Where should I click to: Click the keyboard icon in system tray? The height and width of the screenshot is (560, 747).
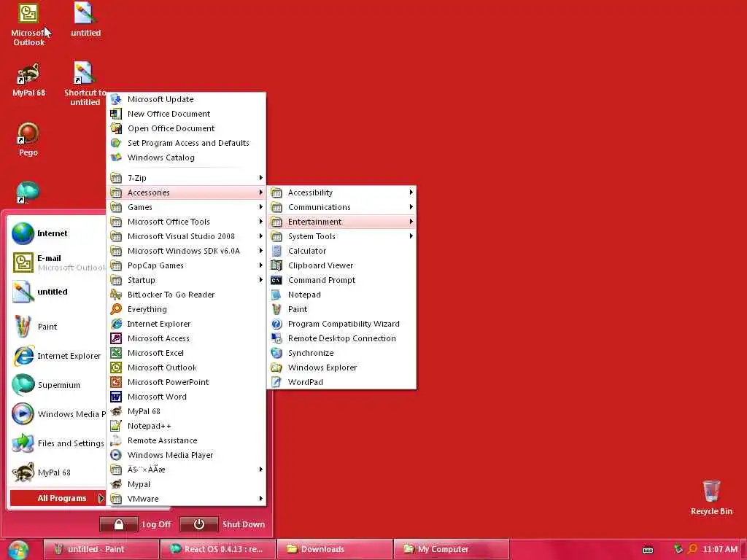click(x=648, y=550)
